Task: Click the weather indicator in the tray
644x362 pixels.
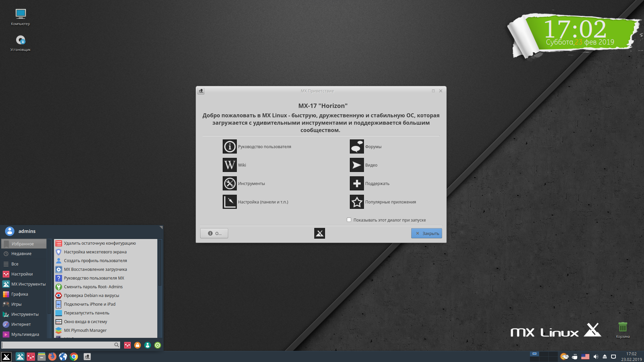Action: click(x=565, y=356)
